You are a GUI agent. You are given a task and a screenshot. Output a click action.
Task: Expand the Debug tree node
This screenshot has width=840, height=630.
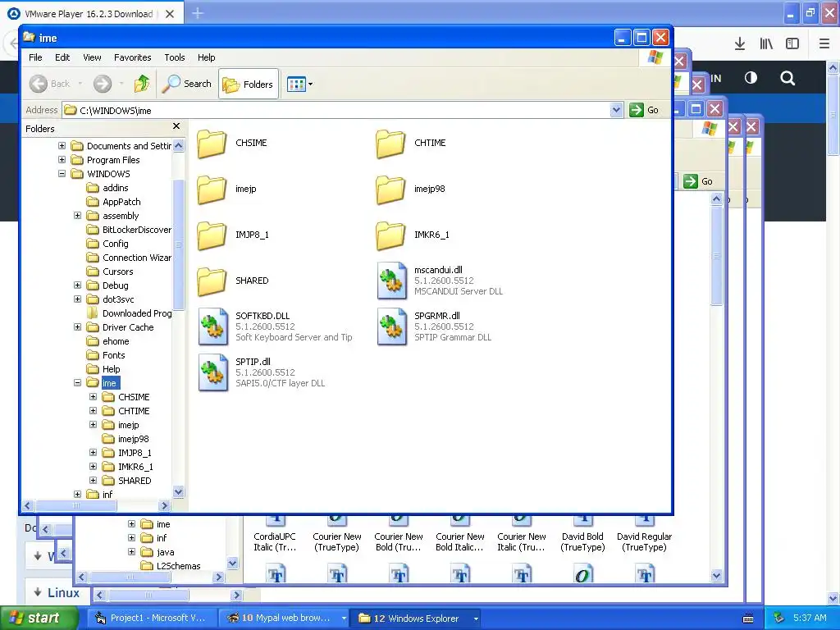78,285
